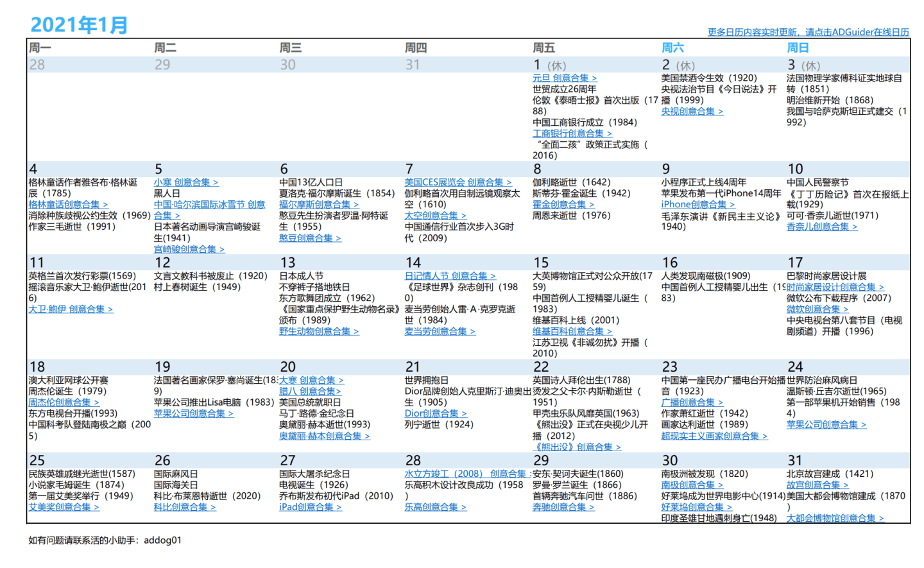Open the 中国·哈尔滨国际冰雪节 创意合集 link
This screenshot has height=568, width=924.
(209, 210)
